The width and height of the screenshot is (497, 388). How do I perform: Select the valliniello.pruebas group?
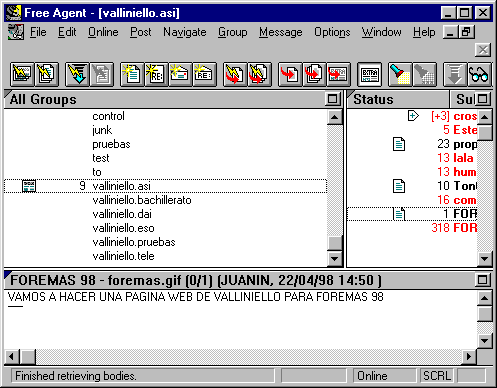(x=134, y=242)
